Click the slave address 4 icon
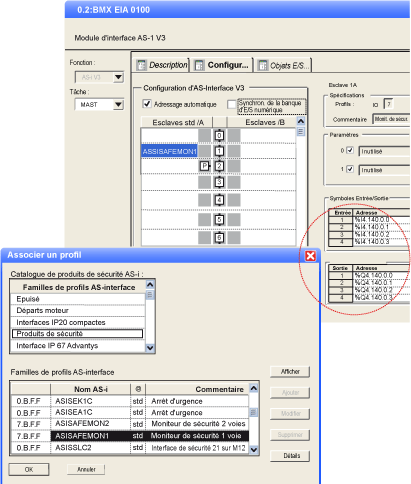The height and width of the screenshot is (484, 411). [219, 200]
